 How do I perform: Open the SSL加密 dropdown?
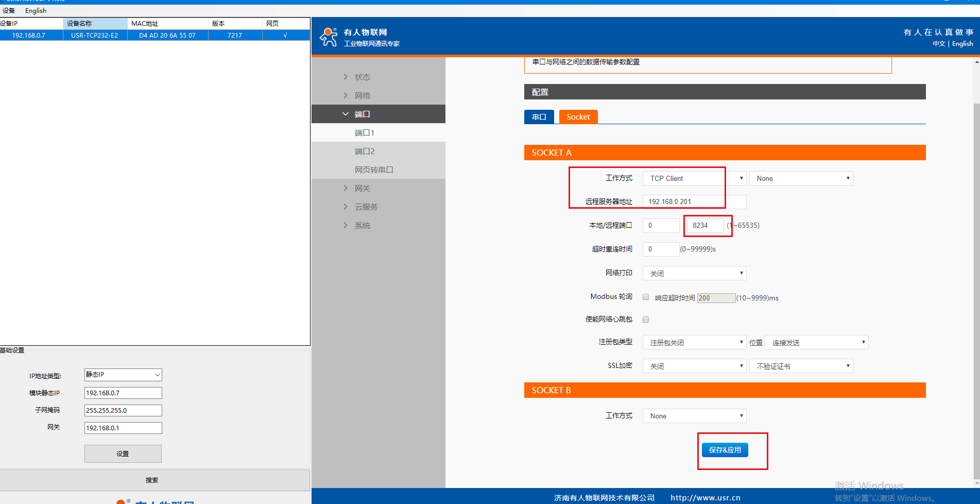pyautogui.click(x=694, y=366)
